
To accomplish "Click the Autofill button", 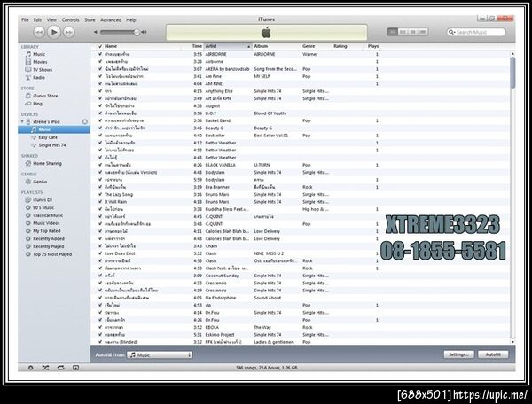I will coord(493,354).
